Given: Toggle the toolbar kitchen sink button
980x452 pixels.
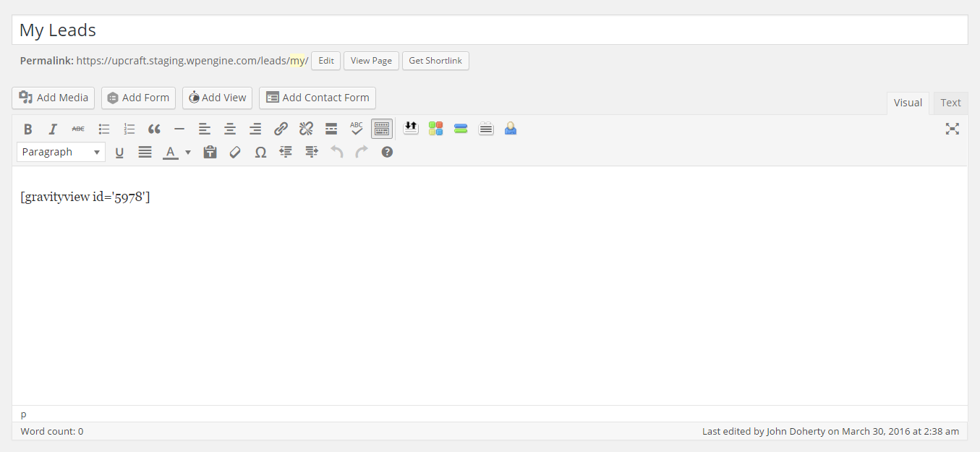Looking at the screenshot, I should click(381, 129).
